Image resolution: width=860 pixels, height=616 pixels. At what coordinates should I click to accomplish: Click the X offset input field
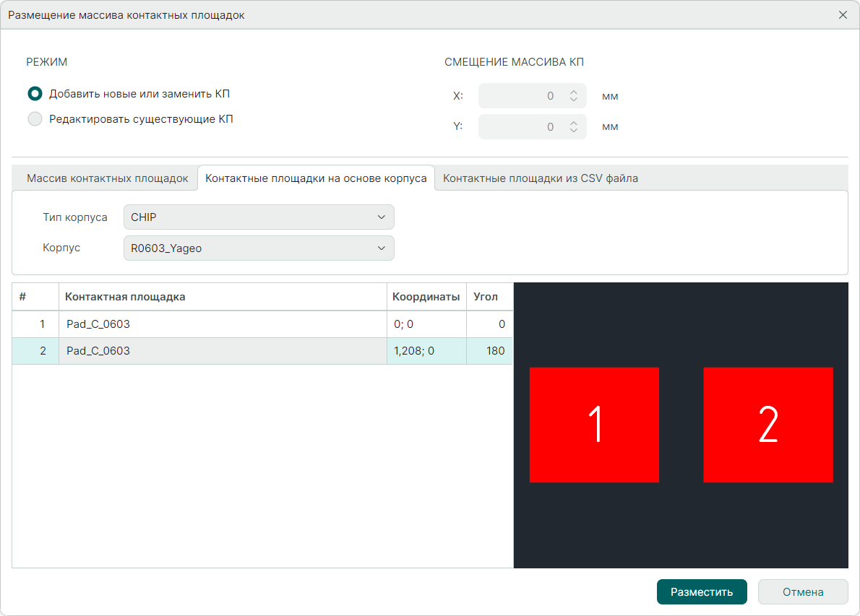tap(520, 96)
